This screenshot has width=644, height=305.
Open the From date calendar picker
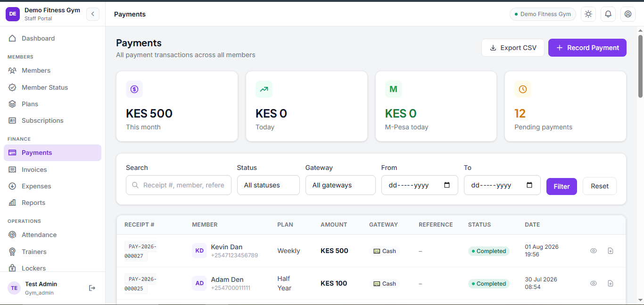(447, 185)
